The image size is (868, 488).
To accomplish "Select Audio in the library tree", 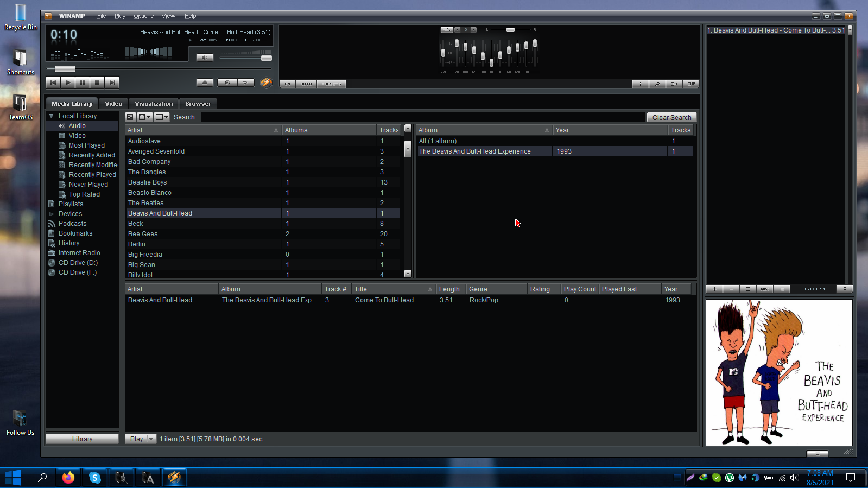I will (77, 126).
